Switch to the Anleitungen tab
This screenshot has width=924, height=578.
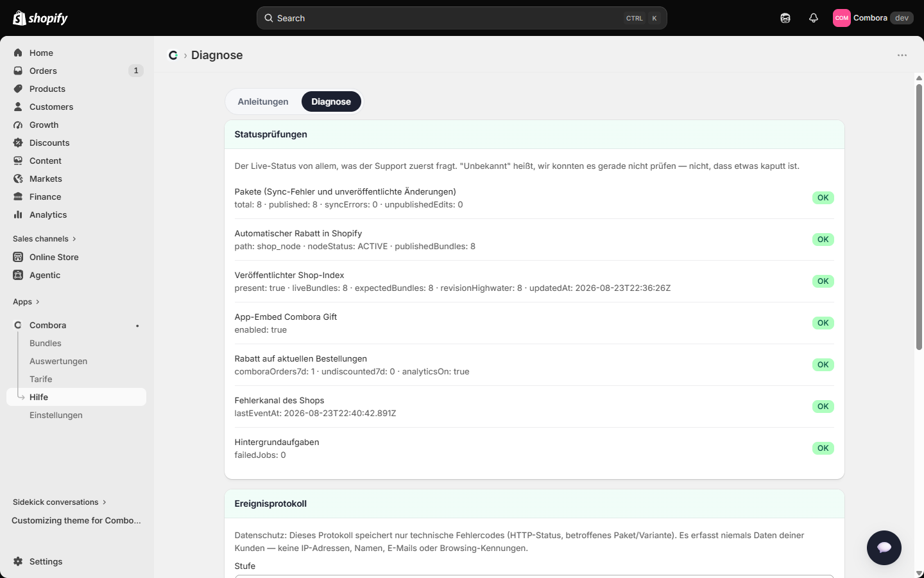point(263,101)
